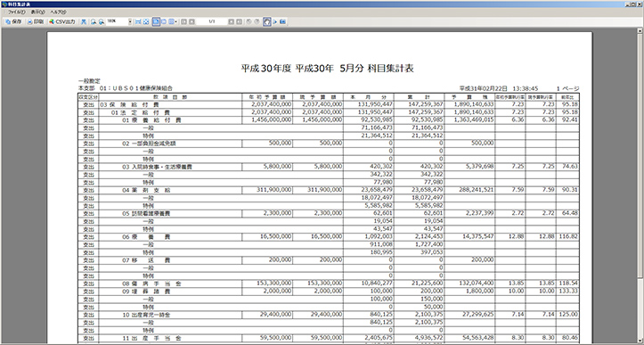Choose the arrow selection tool
644x345 pixels.
[x=275, y=21]
